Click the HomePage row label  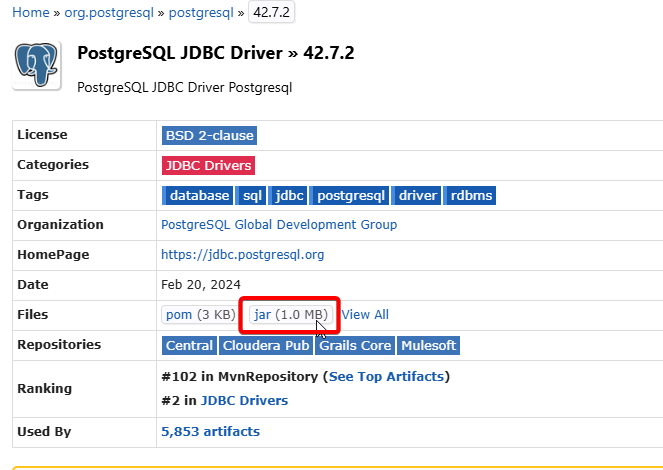coord(53,254)
